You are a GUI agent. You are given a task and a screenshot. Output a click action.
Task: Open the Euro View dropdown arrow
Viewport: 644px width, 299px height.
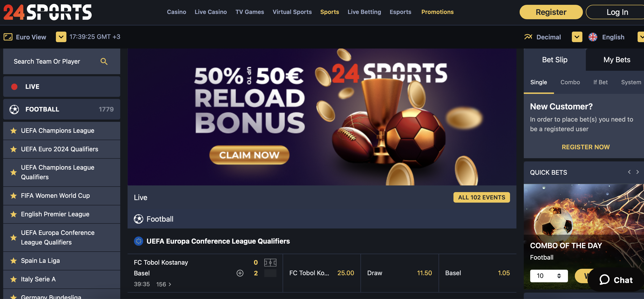coord(61,37)
